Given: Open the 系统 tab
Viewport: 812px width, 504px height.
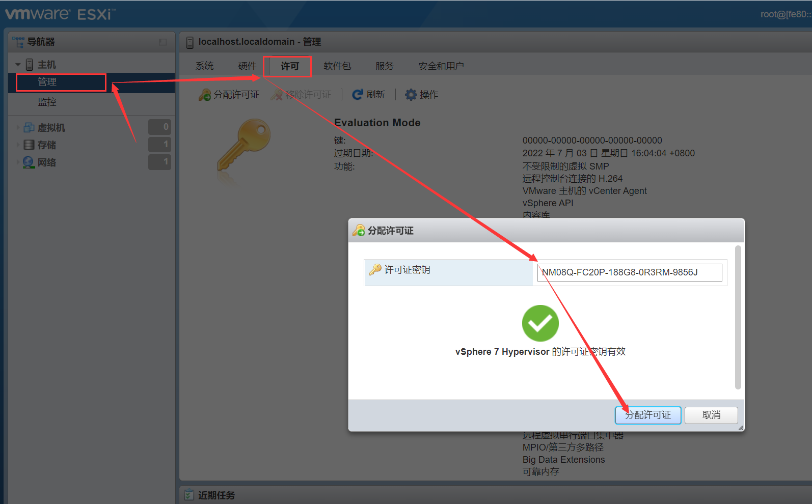Looking at the screenshot, I should (205, 66).
